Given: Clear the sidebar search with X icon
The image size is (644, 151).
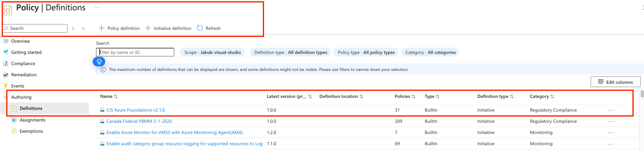Looking at the screenshot, I should coord(73,29).
